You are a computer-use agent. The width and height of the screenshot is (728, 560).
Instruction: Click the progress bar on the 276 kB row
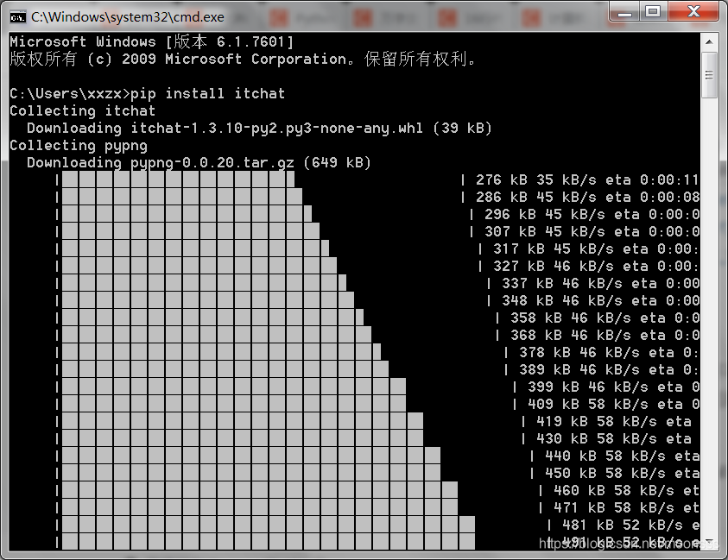click(178, 179)
